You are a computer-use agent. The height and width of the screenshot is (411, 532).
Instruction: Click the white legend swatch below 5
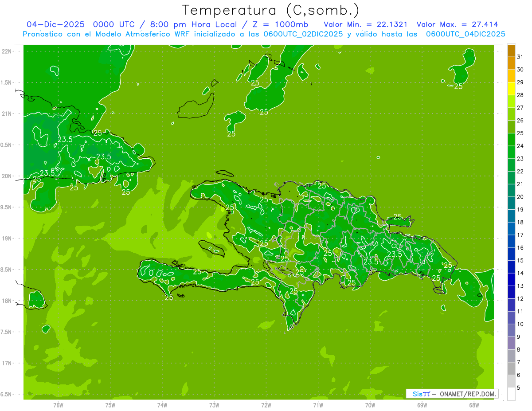pyautogui.click(x=511, y=394)
